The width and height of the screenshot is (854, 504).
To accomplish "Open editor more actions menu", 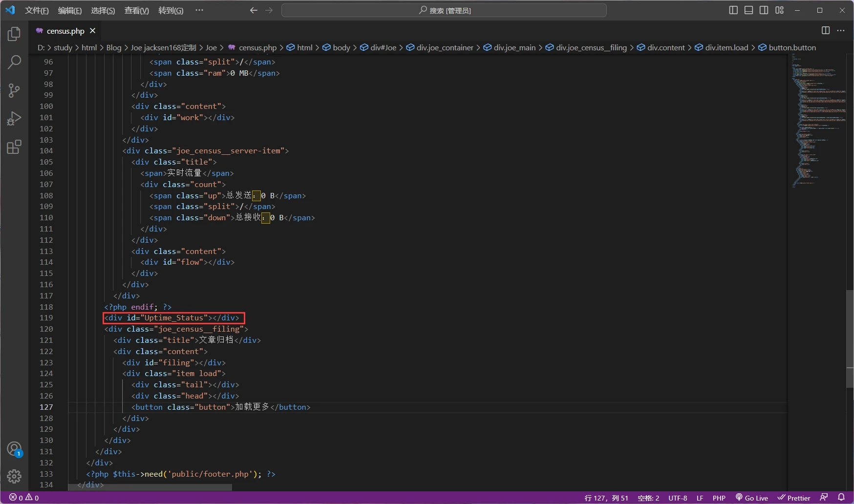I will point(841,30).
